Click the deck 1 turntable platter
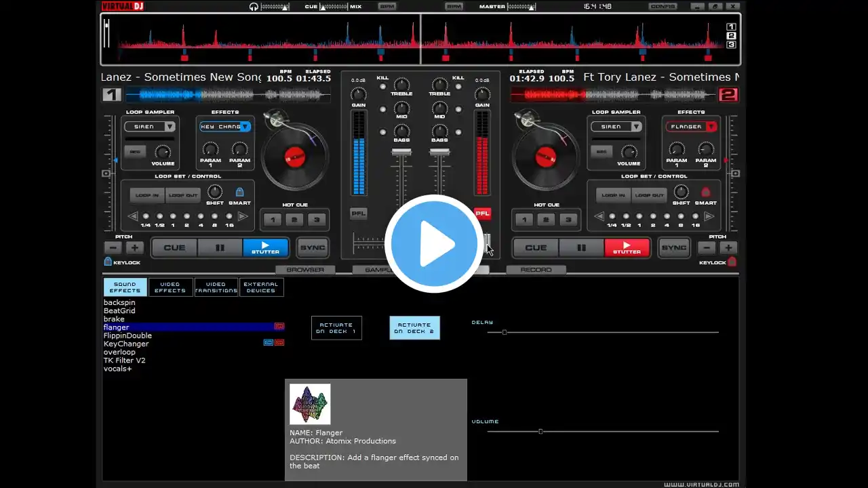This screenshot has height=488, width=868. tap(295, 157)
